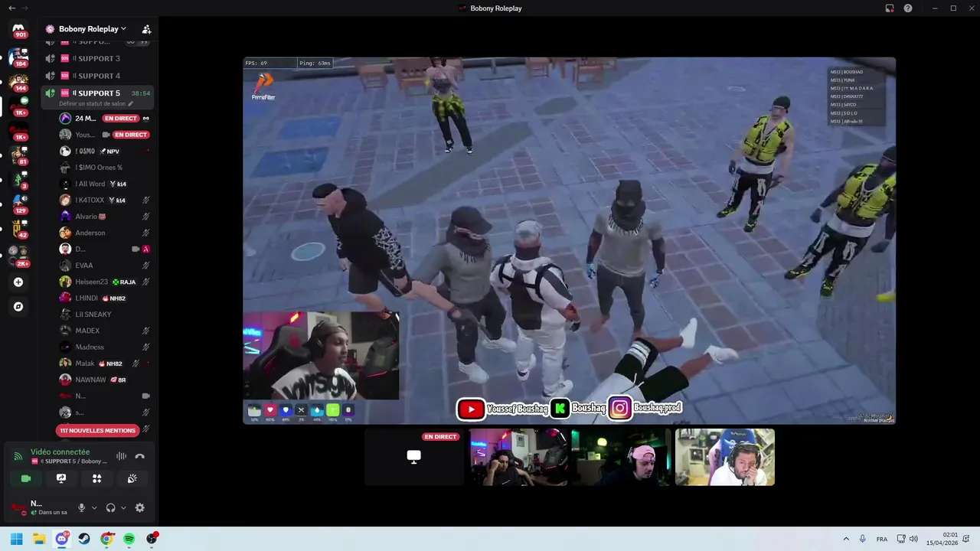
Task: Open the Activities launcher icon
Action: coord(96,478)
